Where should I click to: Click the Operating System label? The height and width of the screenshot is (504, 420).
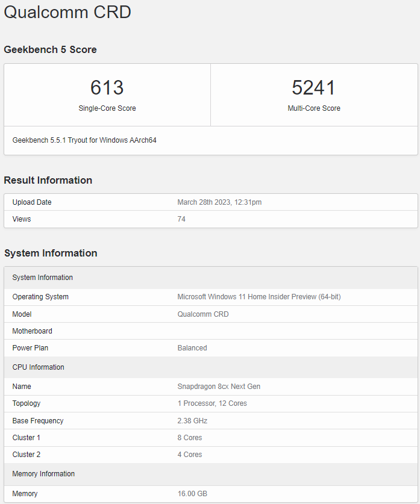40,297
